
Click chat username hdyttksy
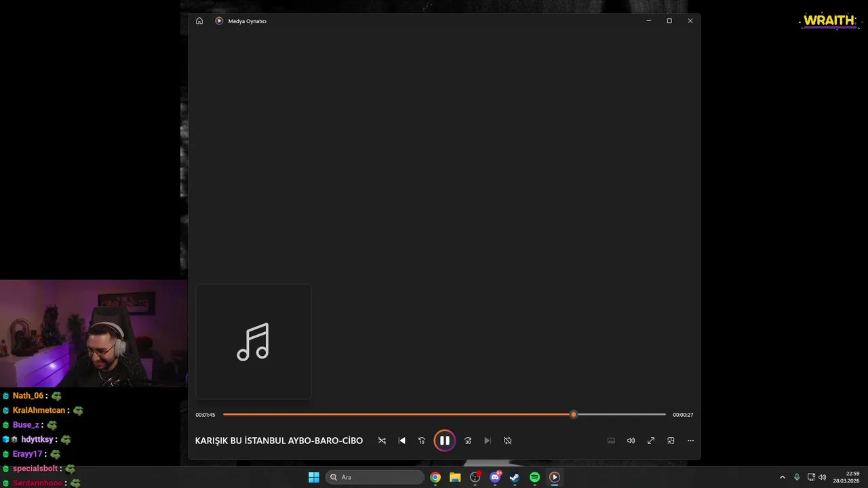click(37, 439)
